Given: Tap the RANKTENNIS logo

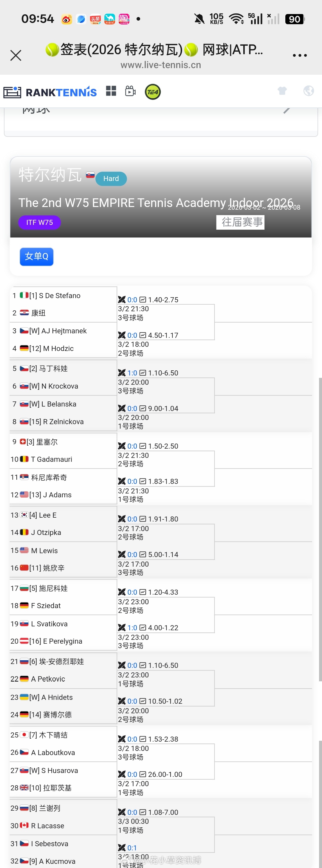Looking at the screenshot, I should coord(50,92).
